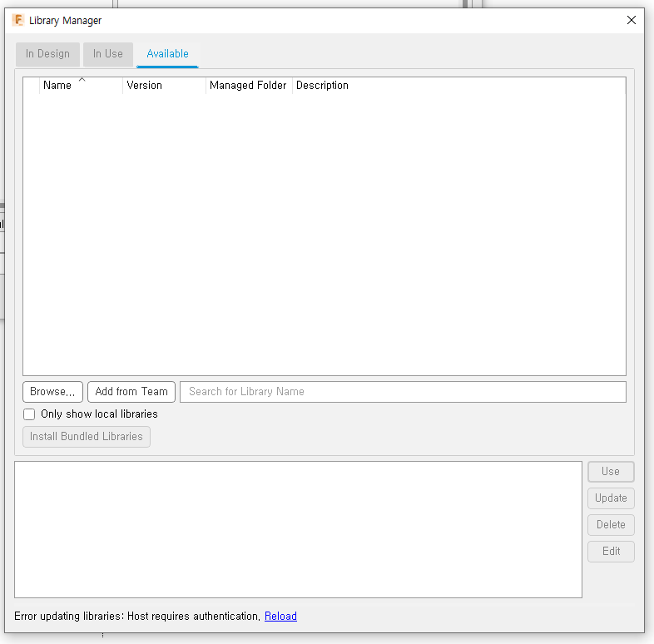Click Add from Team button

click(x=131, y=392)
